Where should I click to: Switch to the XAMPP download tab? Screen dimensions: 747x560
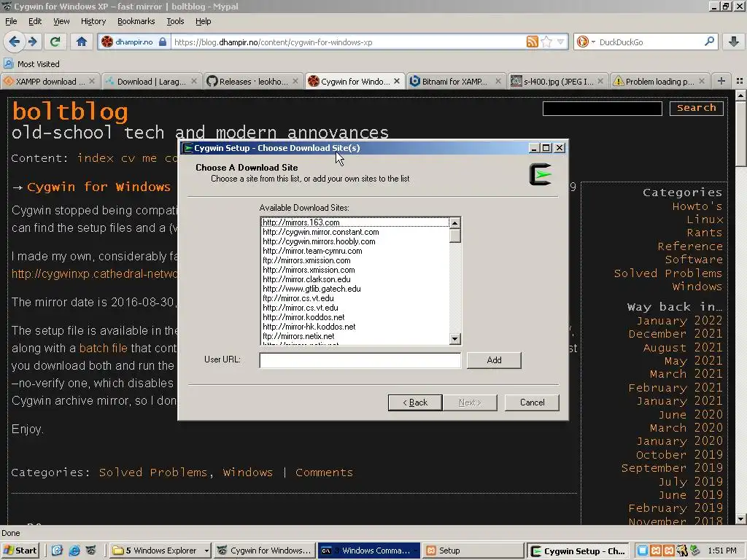point(50,82)
